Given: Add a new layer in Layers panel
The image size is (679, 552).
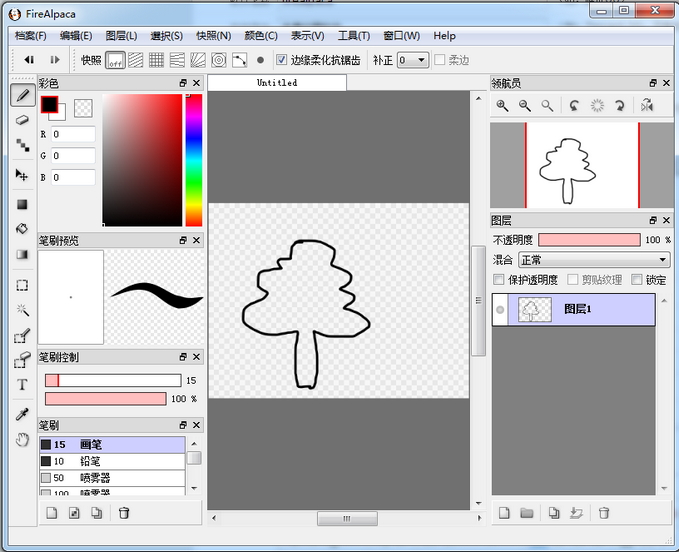Looking at the screenshot, I should [x=504, y=513].
